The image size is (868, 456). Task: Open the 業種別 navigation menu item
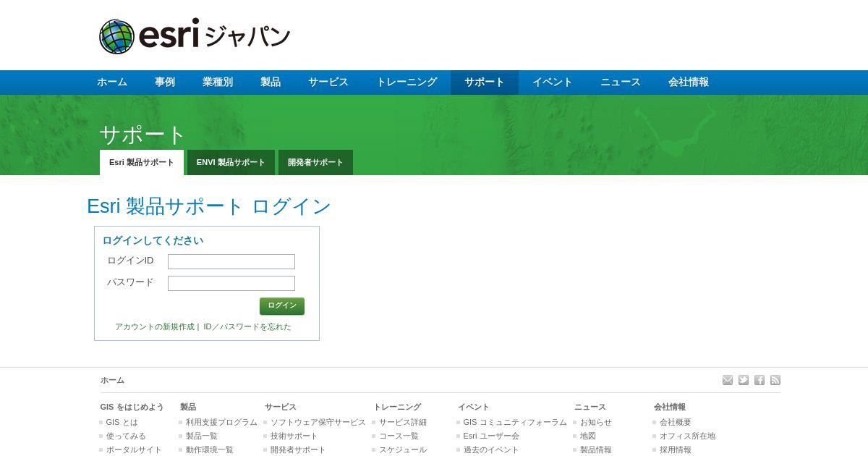click(x=218, y=83)
